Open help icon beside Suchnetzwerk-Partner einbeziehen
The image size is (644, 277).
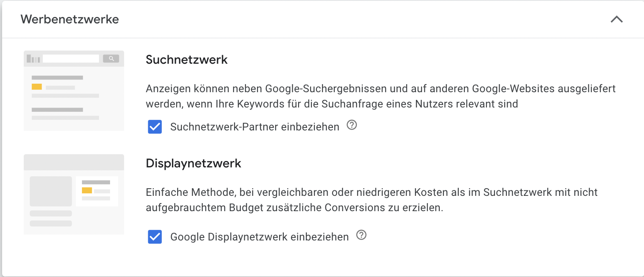pyautogui.click(x=352, y=125)
